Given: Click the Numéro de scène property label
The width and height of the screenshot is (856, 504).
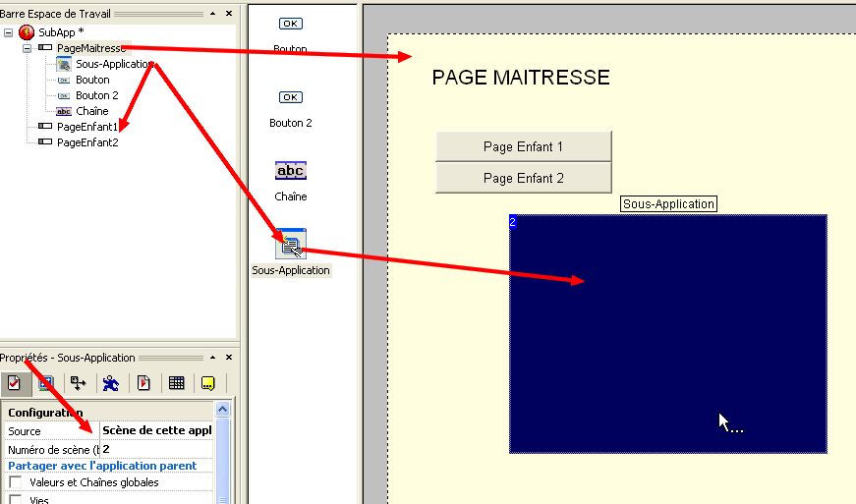Looking at the screenshot, I should [52, 449].
